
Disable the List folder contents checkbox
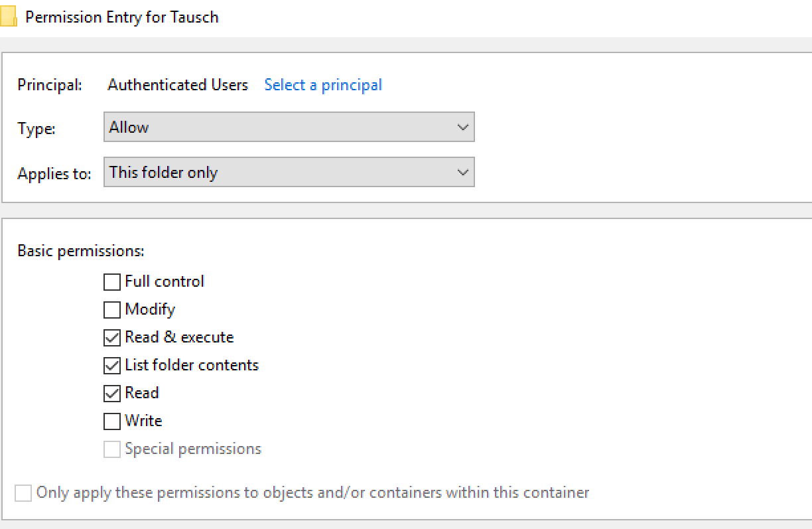[112, 366]
